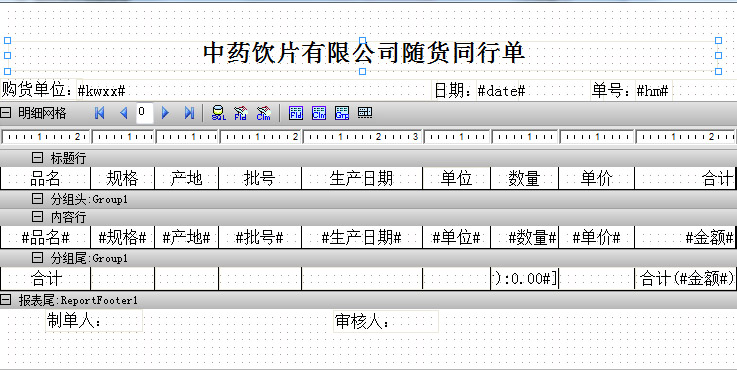Click the #批号# content cell
This screenshot has width=737, height=370.
259,237
